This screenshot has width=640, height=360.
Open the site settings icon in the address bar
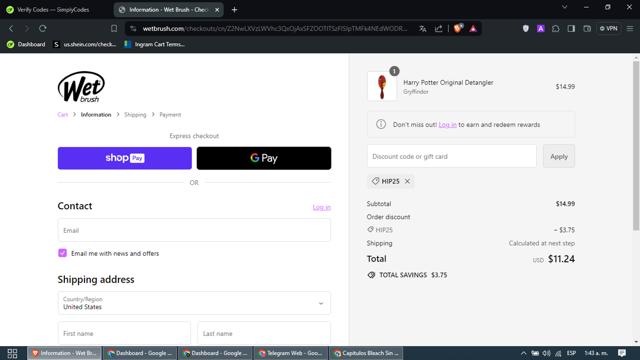133,29
